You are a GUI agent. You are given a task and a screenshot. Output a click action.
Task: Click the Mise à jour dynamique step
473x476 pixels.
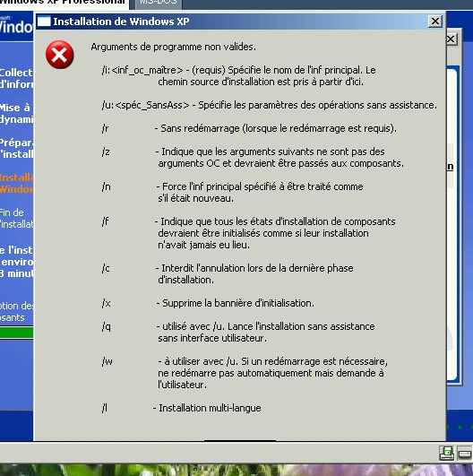coord(17,113)
